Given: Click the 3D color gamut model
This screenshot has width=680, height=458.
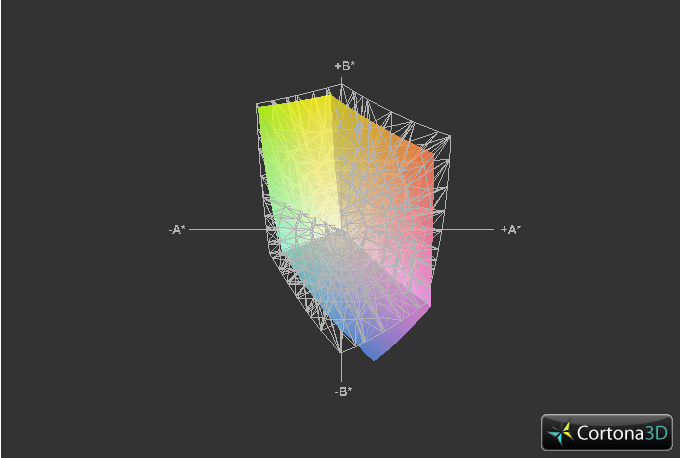Looking at the screenshot, I should point(353,222).
